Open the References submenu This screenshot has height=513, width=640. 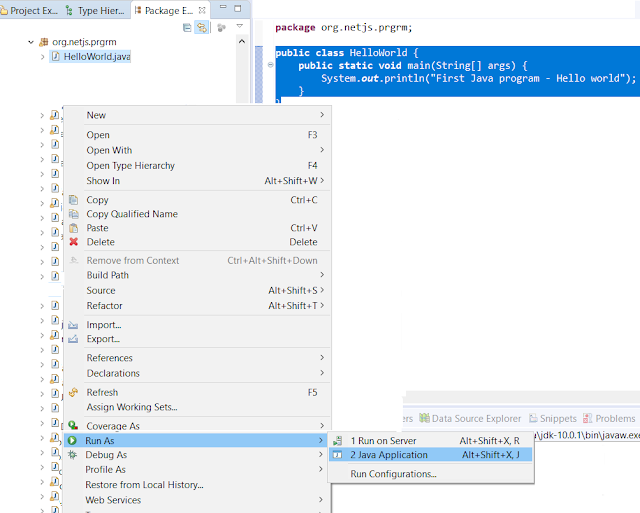(197, 358)
